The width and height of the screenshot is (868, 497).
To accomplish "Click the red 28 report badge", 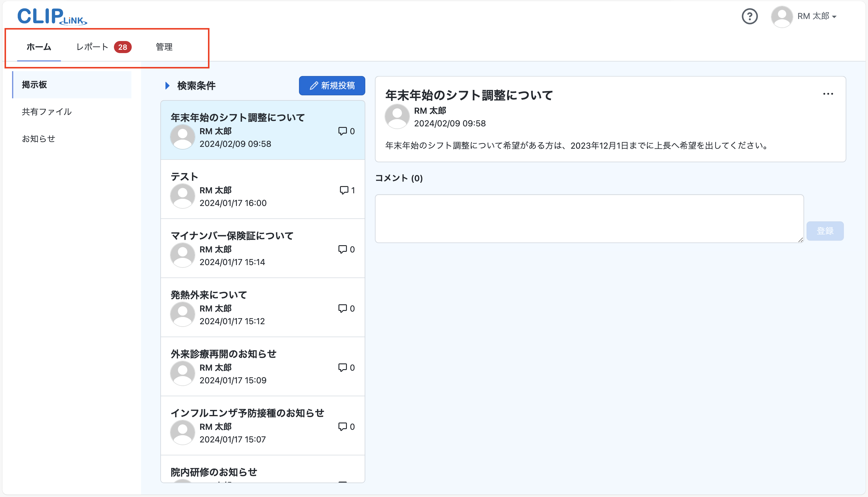I will (122, 47).
